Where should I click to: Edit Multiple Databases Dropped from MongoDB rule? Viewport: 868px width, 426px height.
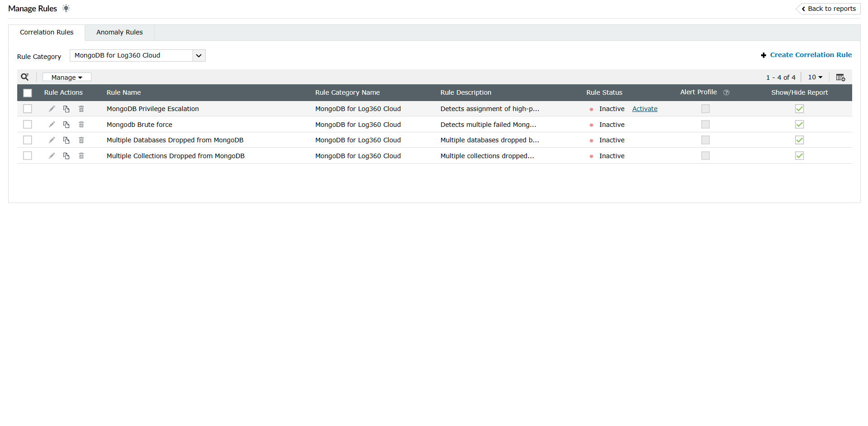(52, 140)
